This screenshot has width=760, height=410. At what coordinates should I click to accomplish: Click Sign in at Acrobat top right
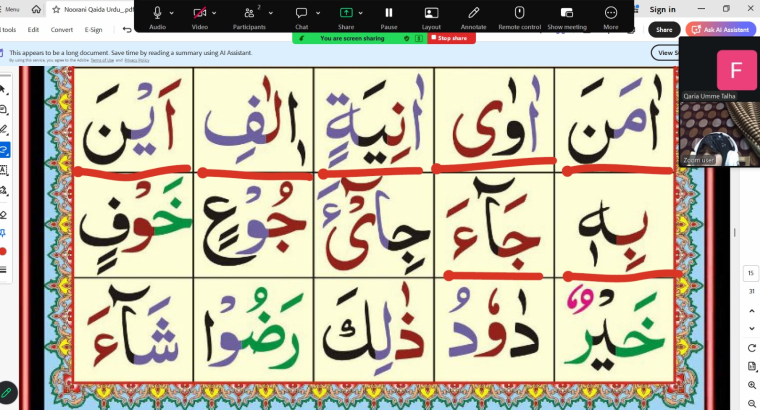click(x=662, y=9)
